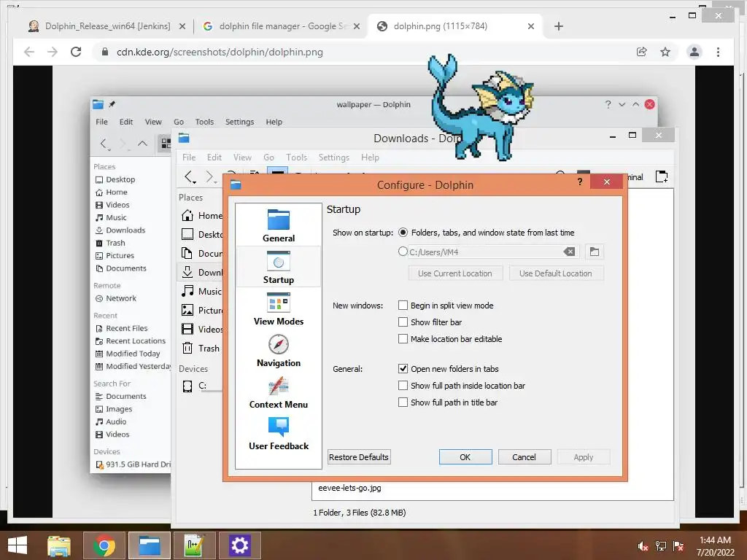This screenshot has height=560, width=747.
Task: Click Use Current Location button
Action: (x=455, y=273)
